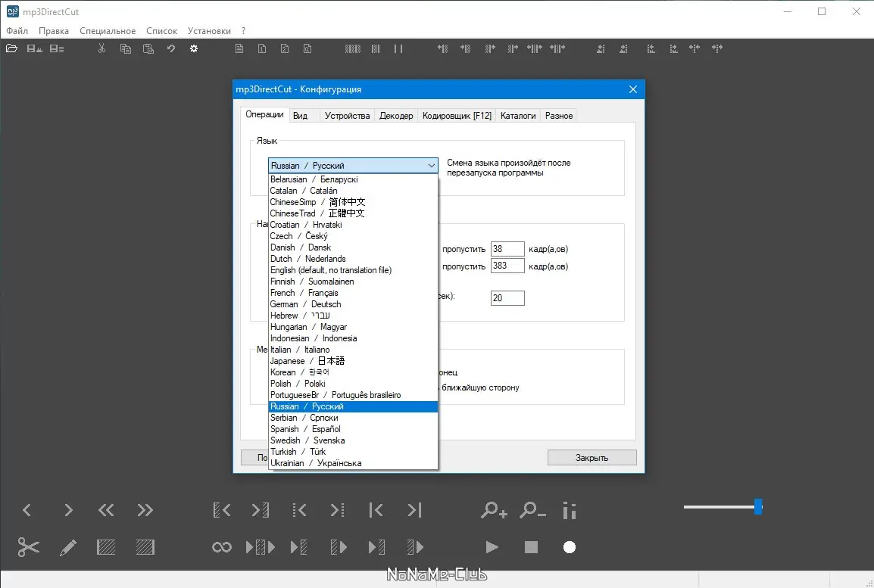
Task: Click the pause-like double bar icon in top toolbar
Action: (x=398, y=48)
